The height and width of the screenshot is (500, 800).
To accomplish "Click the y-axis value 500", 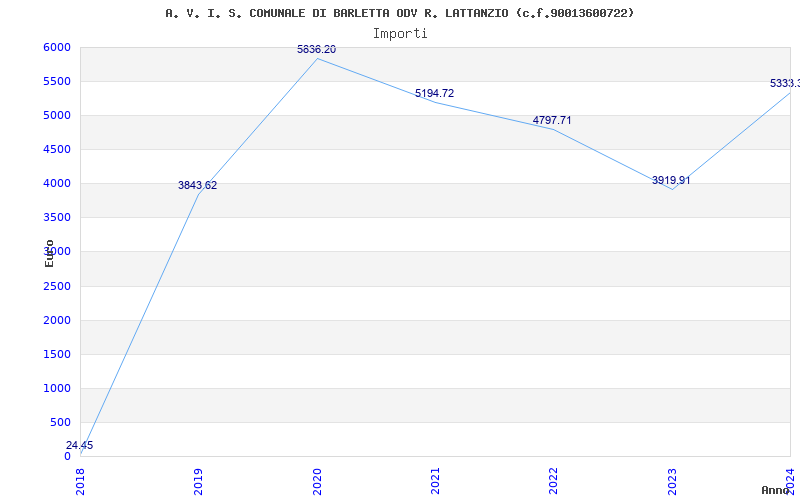I will (60, 422).
